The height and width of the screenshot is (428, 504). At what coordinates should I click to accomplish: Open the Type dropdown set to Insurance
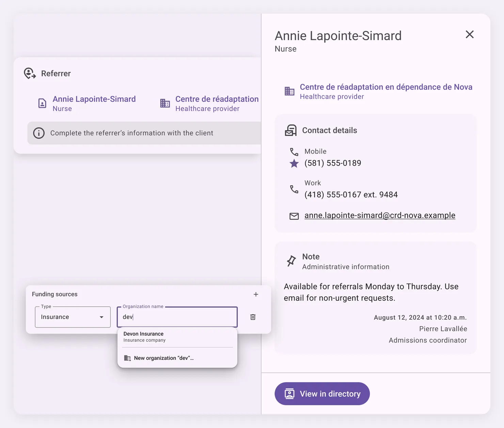[x=73, y=317]
